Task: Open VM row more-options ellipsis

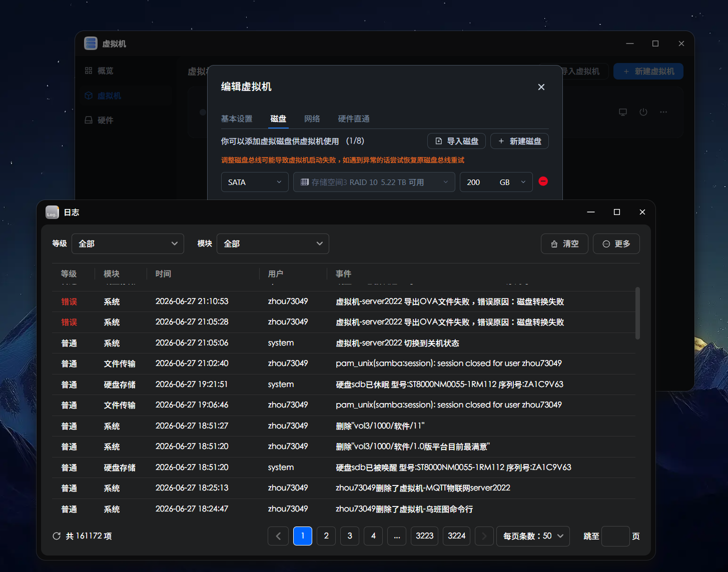Action: [663, 112]
